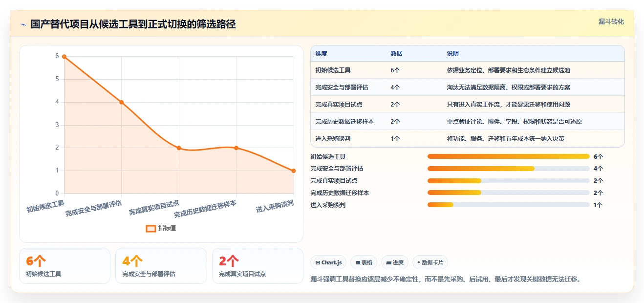644x303 pixels.
Task: Select the 数据卡片 chip
Action: [430, 262]
